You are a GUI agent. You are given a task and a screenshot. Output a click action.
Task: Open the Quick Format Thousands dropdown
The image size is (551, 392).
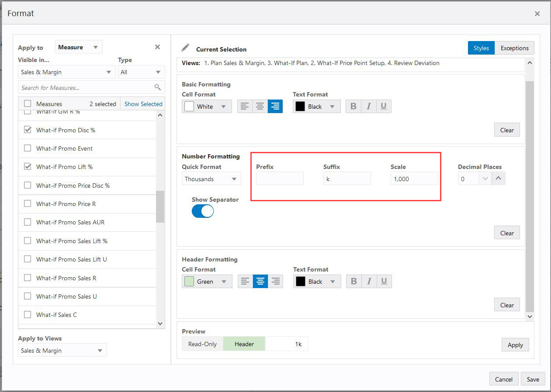[211, 179]
